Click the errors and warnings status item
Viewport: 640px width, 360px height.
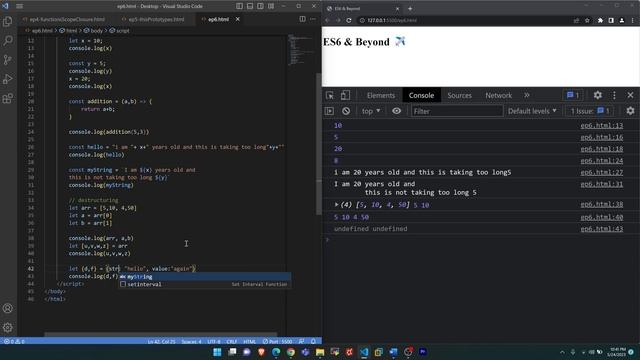coord(14,341)
